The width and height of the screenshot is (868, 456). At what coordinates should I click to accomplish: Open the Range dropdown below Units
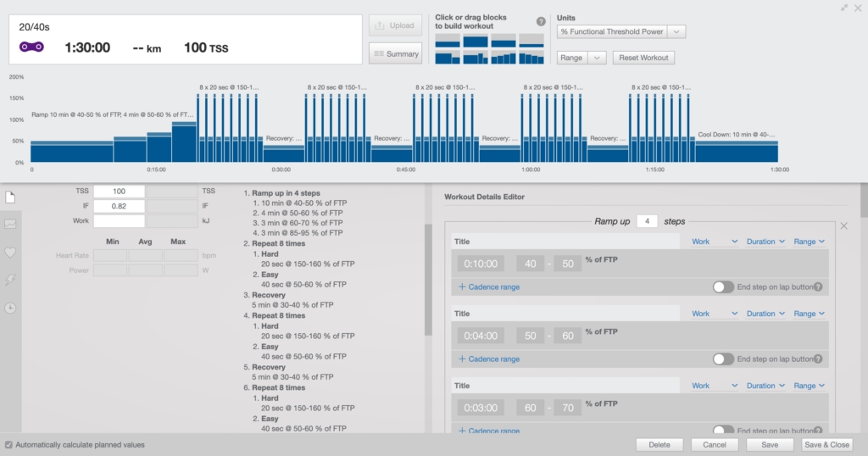(581, 58)
